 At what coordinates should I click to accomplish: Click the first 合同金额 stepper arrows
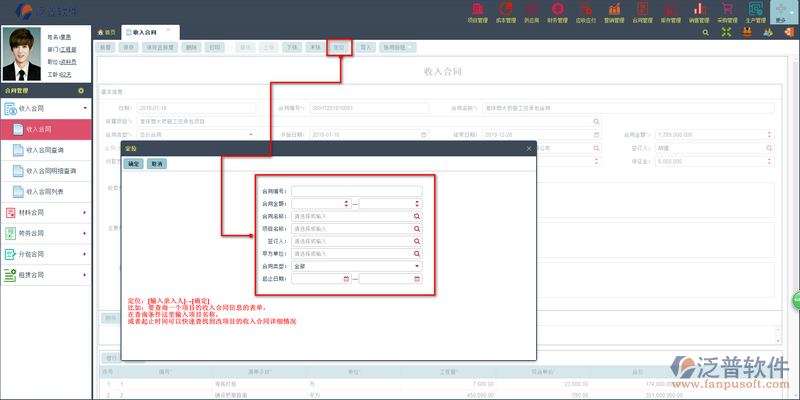pyautogui.click(x=346, y=204)
